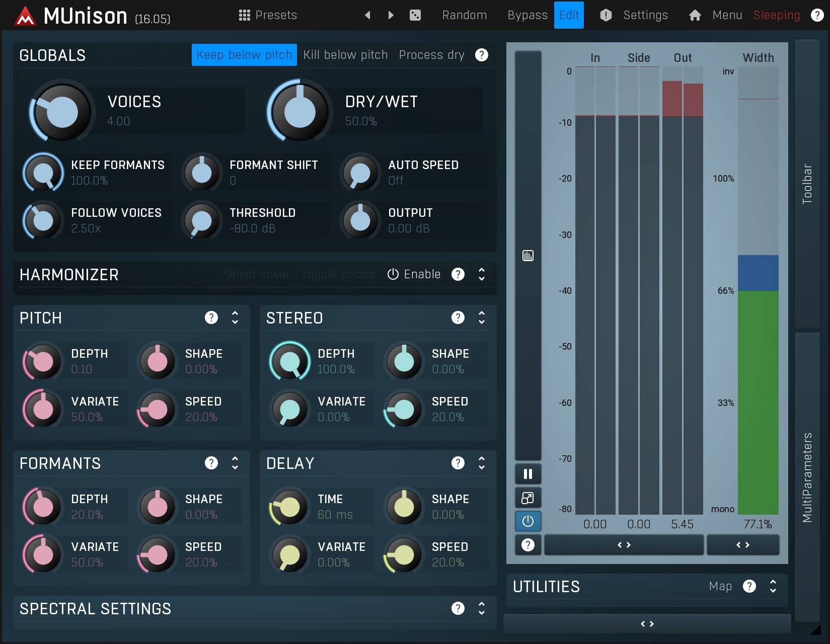Image resolution: width=830 pixels, height=644 pixels.
Task: Open Pitch section help icon
Action: click(x=211, y=317)
